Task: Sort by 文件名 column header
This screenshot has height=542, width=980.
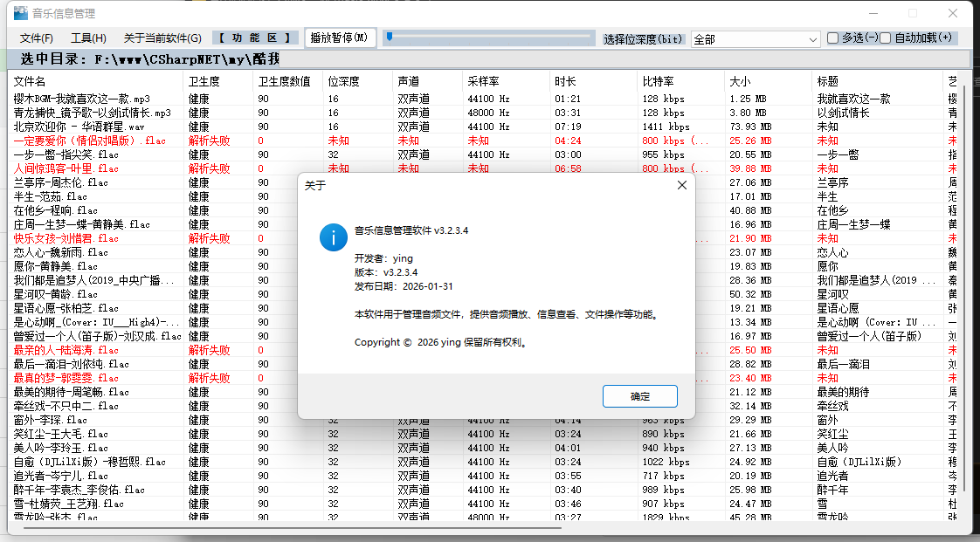Action: tap(96, 81)
